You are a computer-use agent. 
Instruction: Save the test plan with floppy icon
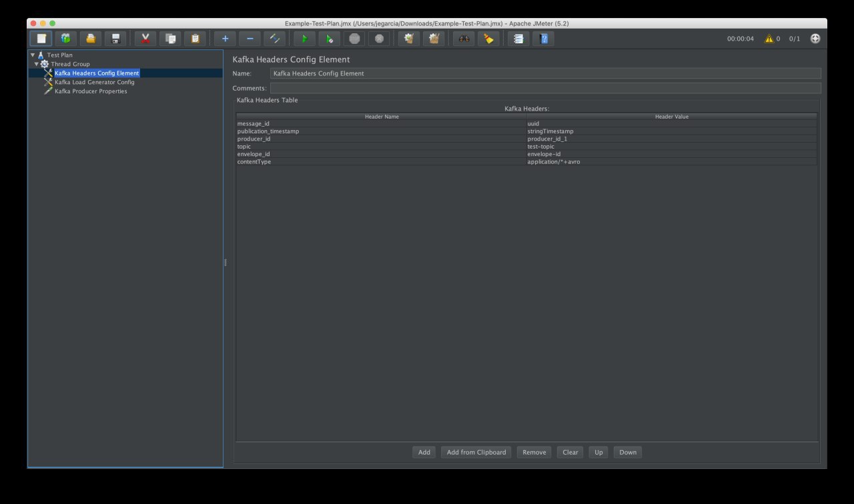115,39
